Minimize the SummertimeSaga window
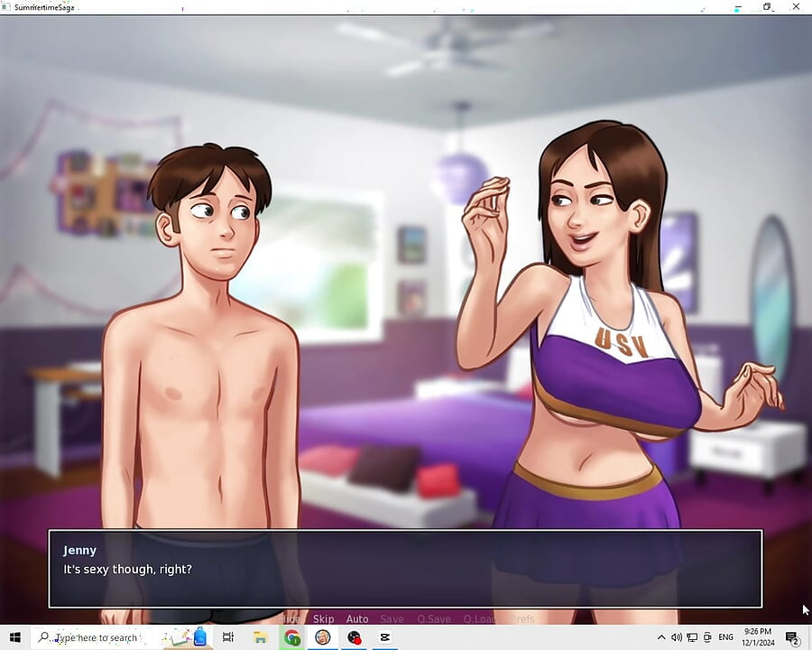Viewport: 812px width, 650px height. 738,7
